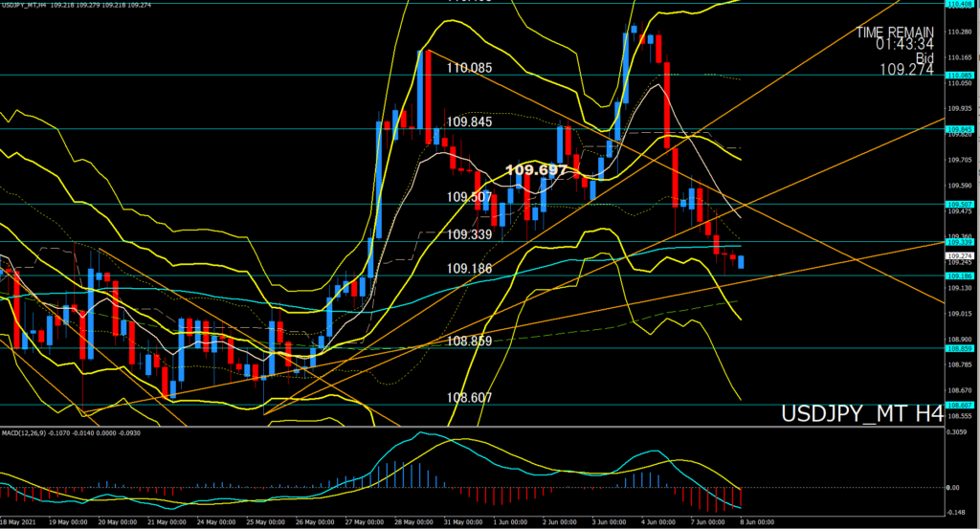The width and height of the screenshot is (980, 529).
Task: Click the cyan 109.845 tag on price axis
Action: point(959,129)
